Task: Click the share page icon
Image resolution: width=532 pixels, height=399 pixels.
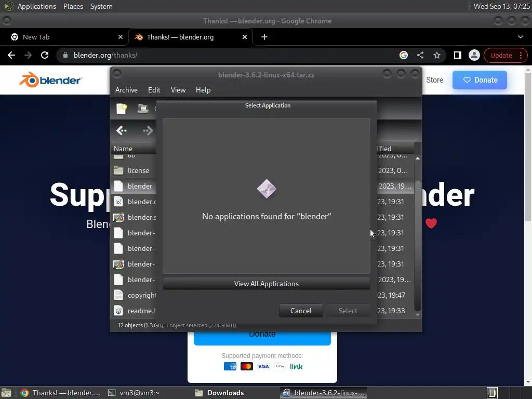Action: click(x=420, y=55)
